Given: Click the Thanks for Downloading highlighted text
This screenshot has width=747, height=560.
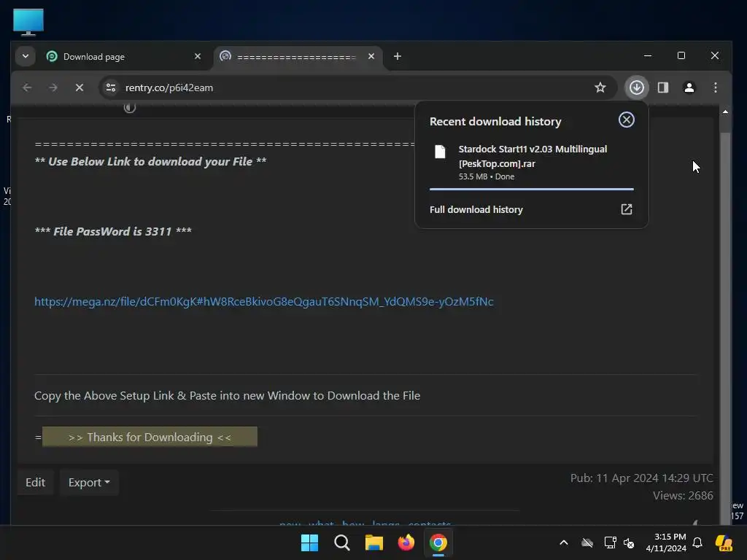Looking at the screenshot, I should pos(150,437).
